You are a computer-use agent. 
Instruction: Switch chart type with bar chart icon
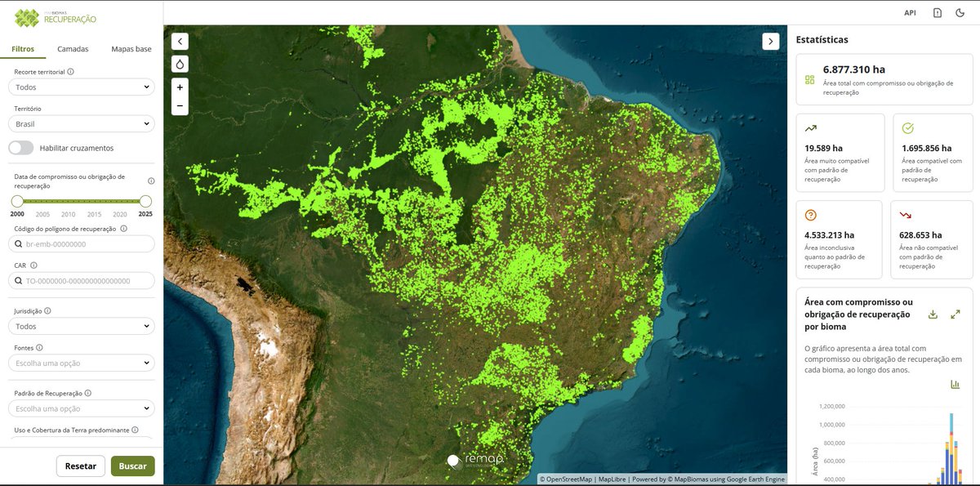pos(955,385)
